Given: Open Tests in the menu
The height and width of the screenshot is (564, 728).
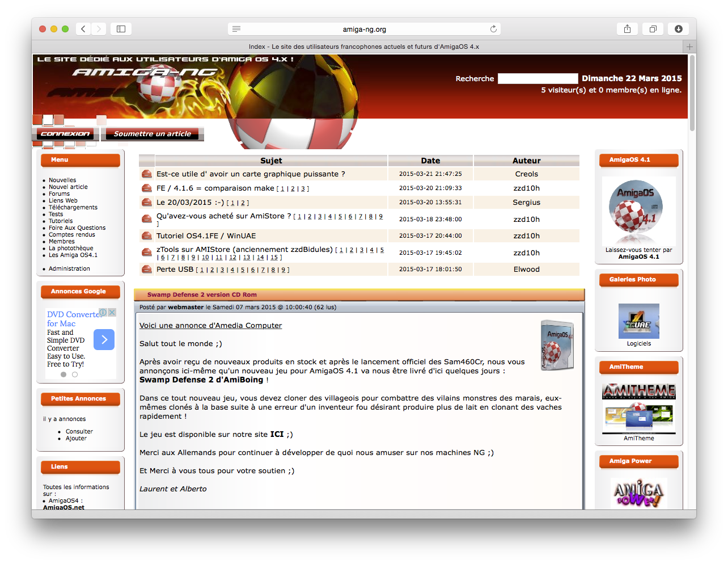Looking at the screenshot, I should click(56, 214).
